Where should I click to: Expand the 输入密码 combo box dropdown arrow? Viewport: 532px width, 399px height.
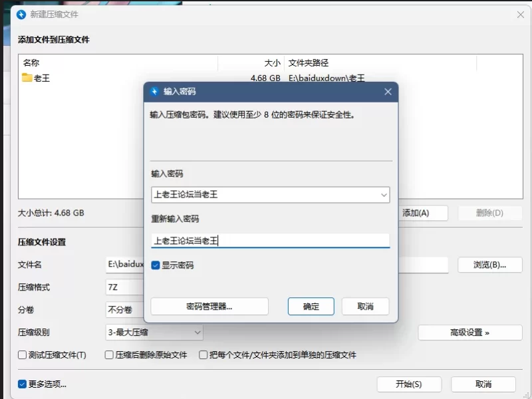click(383, 195)
